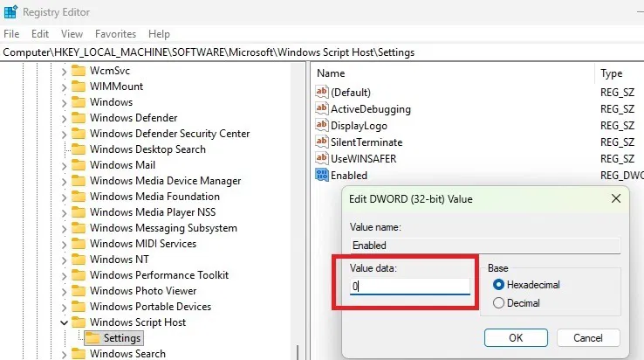Confirm the DWORD edit with OK
Image resolution: width=644 pixels, height=360 pixels.
516,337
